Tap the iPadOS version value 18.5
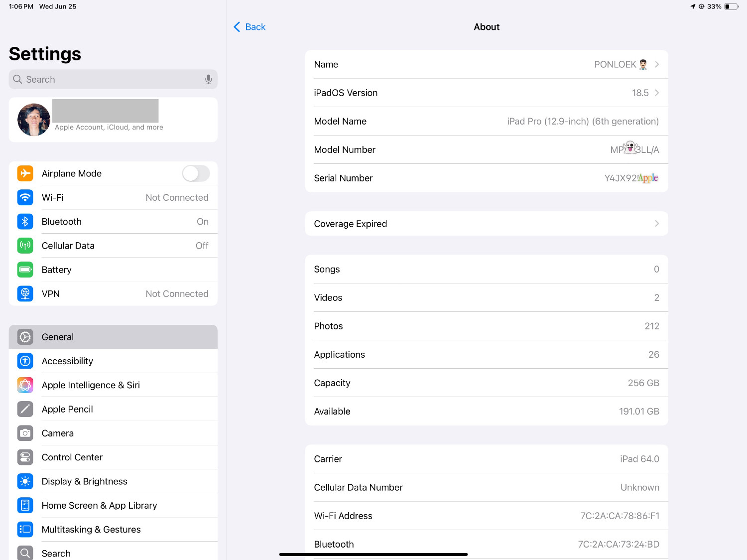The image size is (747, 560). click(640, 93)
